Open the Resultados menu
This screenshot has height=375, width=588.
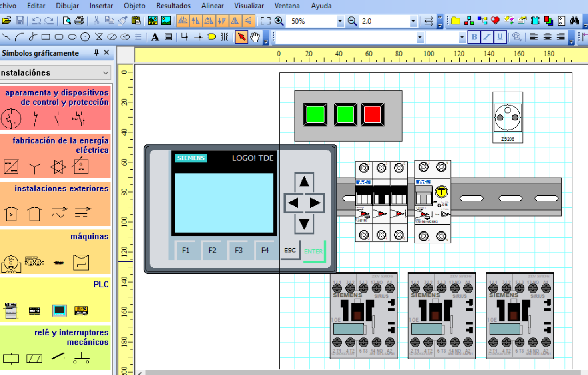pyautogui.click(x=173, y=6)
